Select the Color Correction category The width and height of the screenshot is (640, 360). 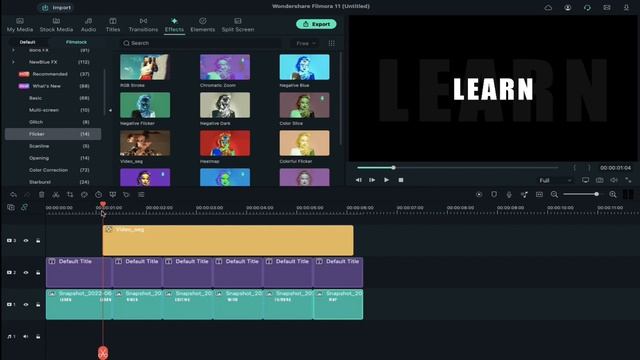click(x=53, y=170)
